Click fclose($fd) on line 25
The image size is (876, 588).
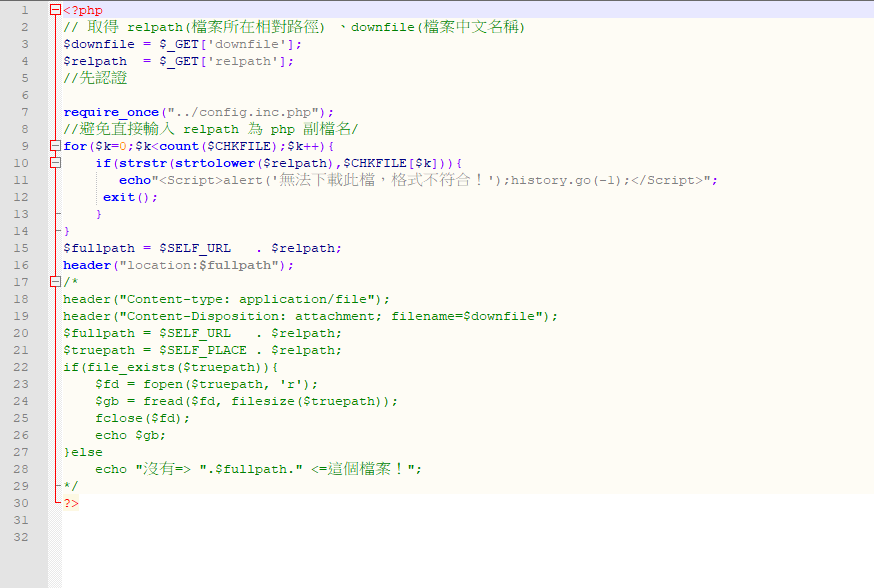tap(139, 418)
